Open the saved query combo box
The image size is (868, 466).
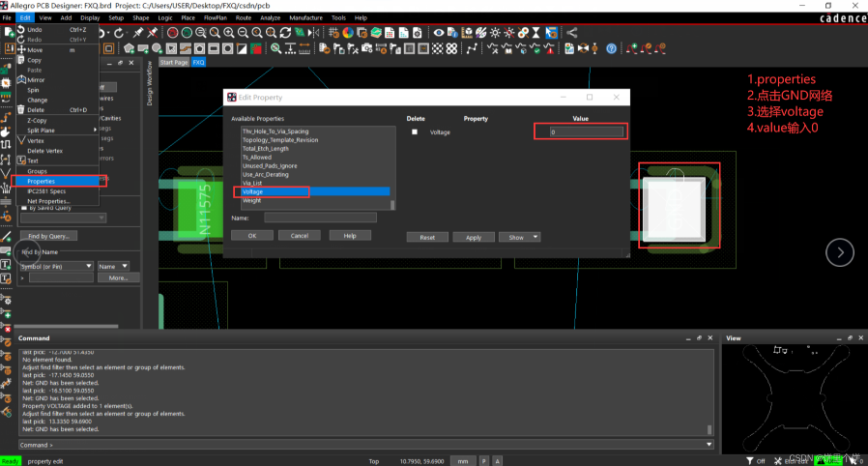63,218
